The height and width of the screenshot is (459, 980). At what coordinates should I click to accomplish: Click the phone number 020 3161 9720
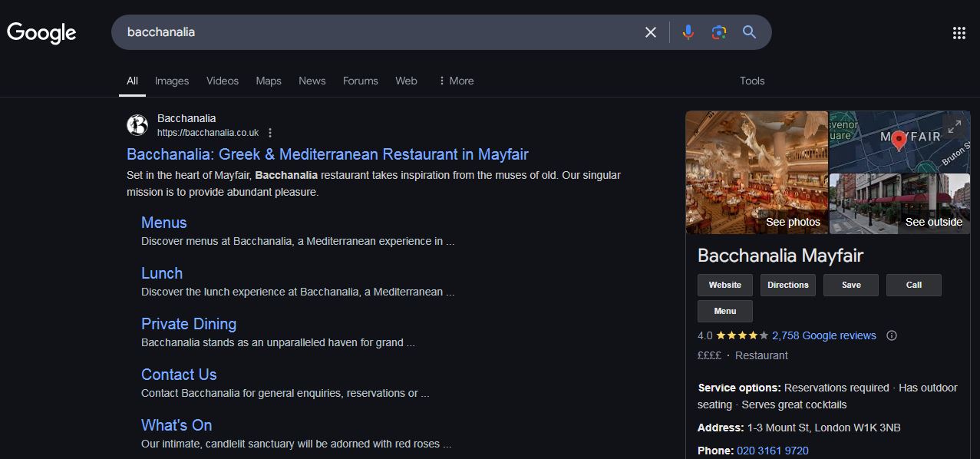coord(773,451)
